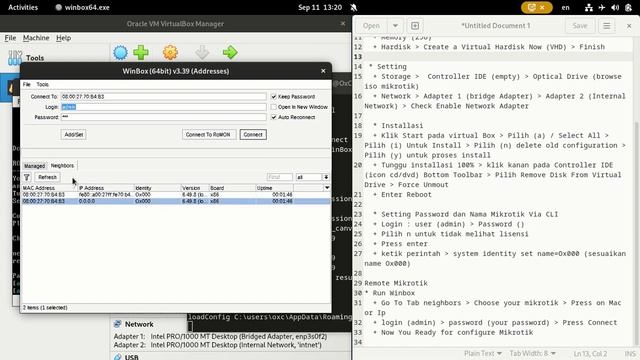Sort by IP Address column header

pyautogui.click(x=106, y=188)
